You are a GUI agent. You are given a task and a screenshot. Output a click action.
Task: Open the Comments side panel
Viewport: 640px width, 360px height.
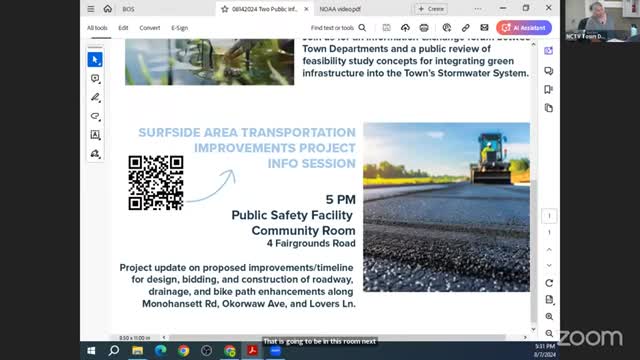point(549,71)
